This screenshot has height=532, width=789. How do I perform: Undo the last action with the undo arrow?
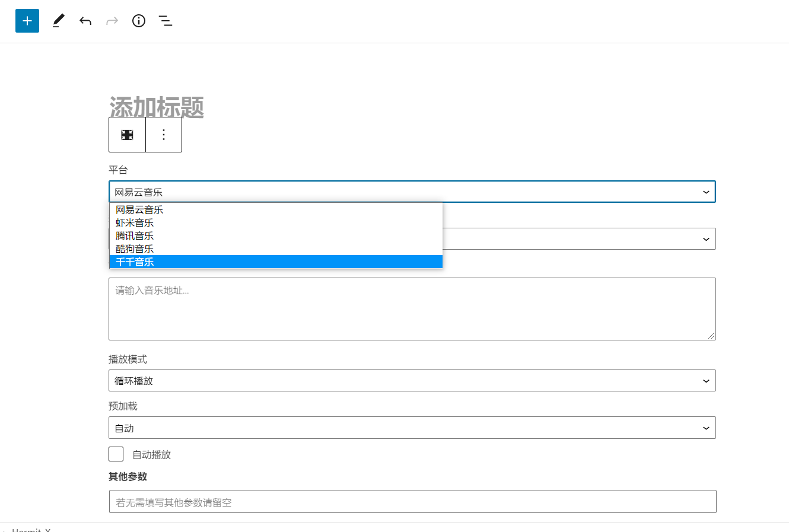point(85,21)
